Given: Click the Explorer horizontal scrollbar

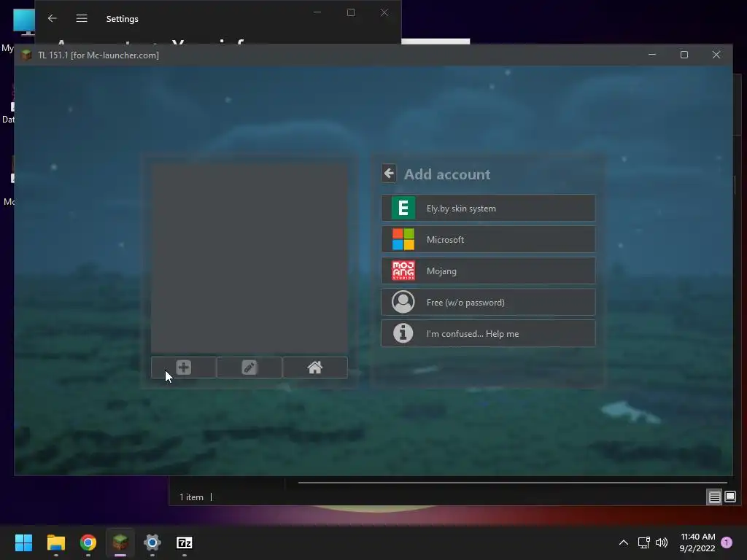Looking at the screenshot, I should coord(512,483).
